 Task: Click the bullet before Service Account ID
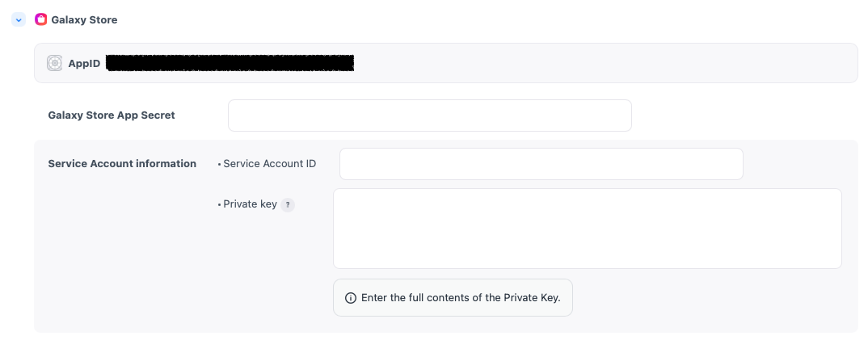coord(219,164)
